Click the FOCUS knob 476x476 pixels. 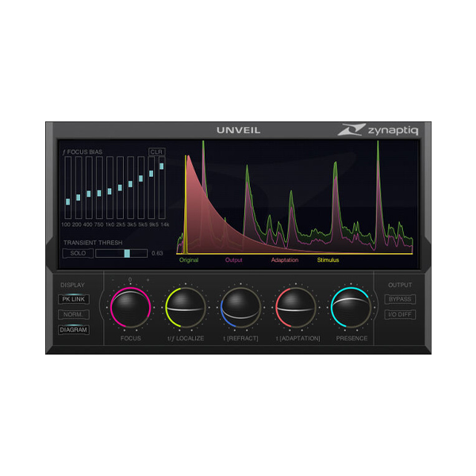[131, 308]
